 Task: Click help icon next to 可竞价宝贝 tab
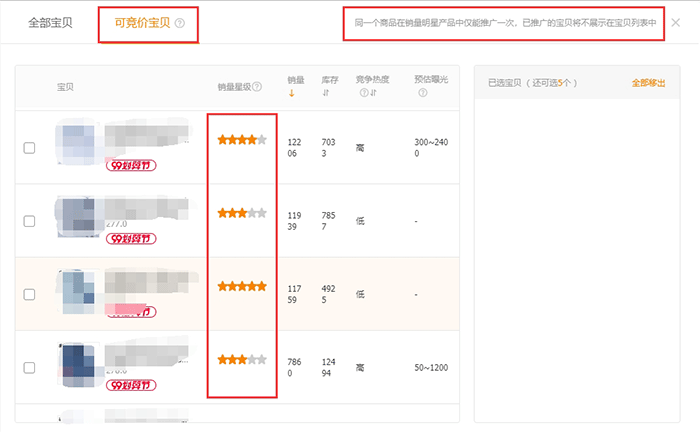[180, 22]
